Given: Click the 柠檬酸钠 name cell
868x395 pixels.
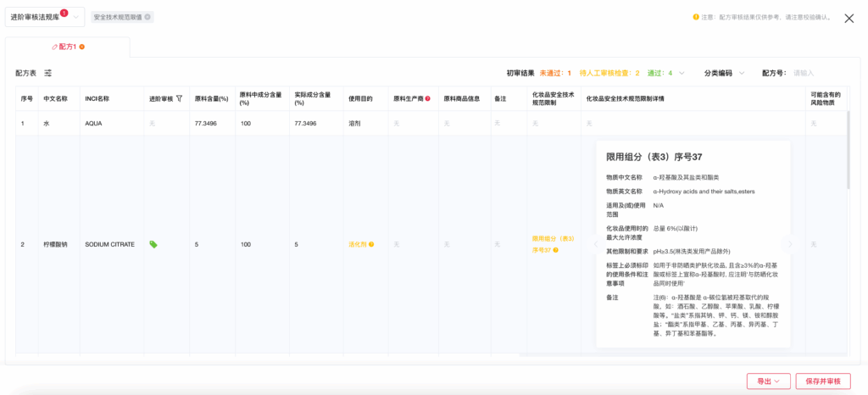Looking at the screenshot, I should (58, 244).
